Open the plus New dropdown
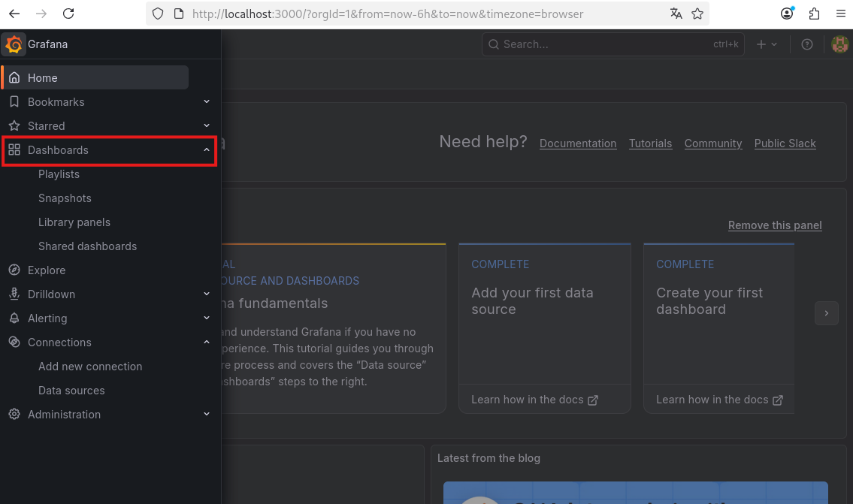This screenshot has height=504, width=853. click(x=767, y=44)
